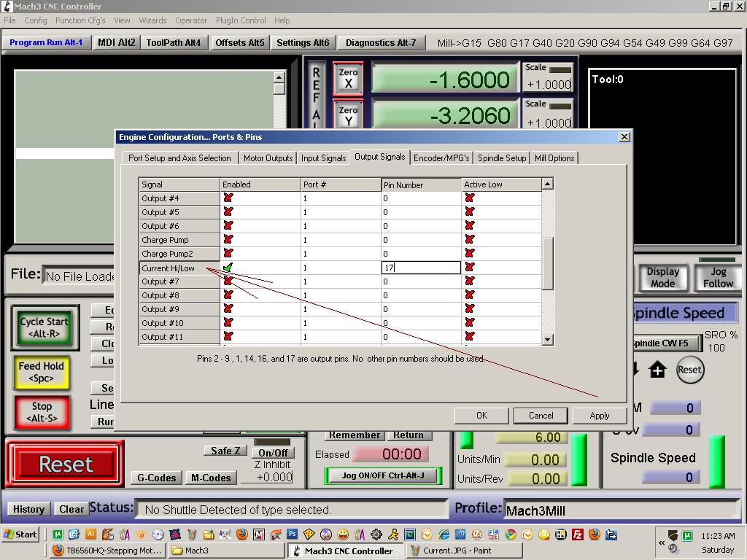Click the Start button on the taskbar
Screen dimensions: 747x560
pos(20,534)
